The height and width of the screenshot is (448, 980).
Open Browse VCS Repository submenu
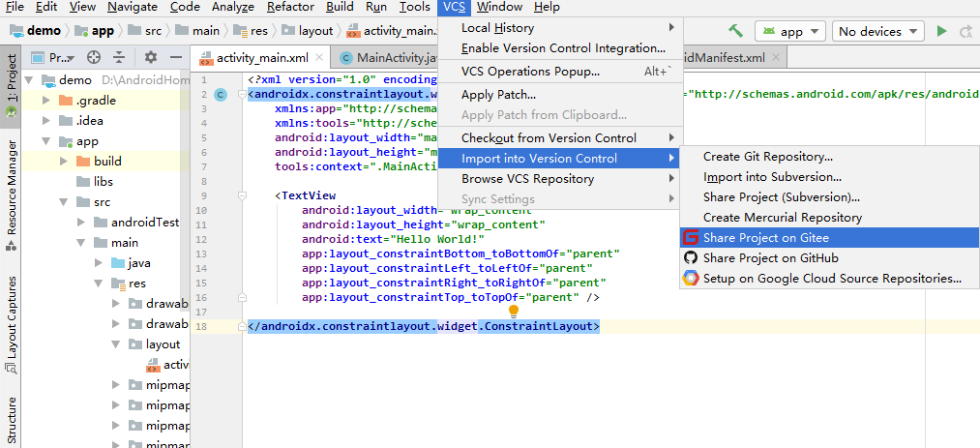(x=561, y=179)
